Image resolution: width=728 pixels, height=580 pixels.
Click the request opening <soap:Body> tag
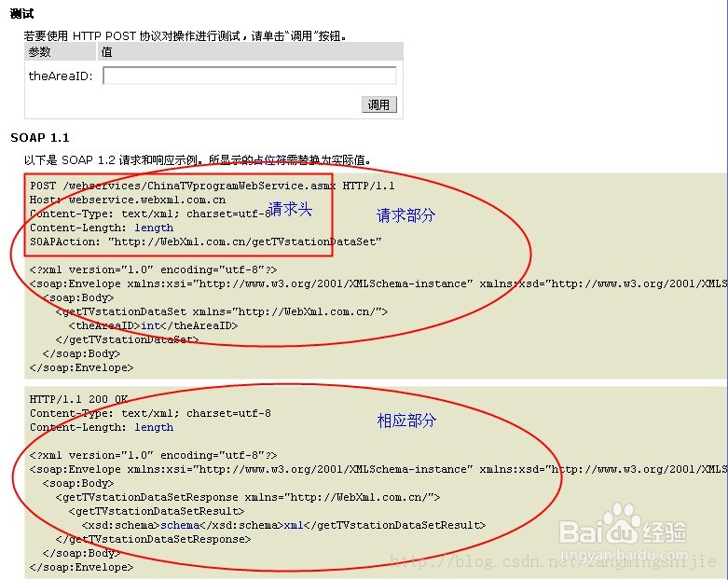(78, 297)
